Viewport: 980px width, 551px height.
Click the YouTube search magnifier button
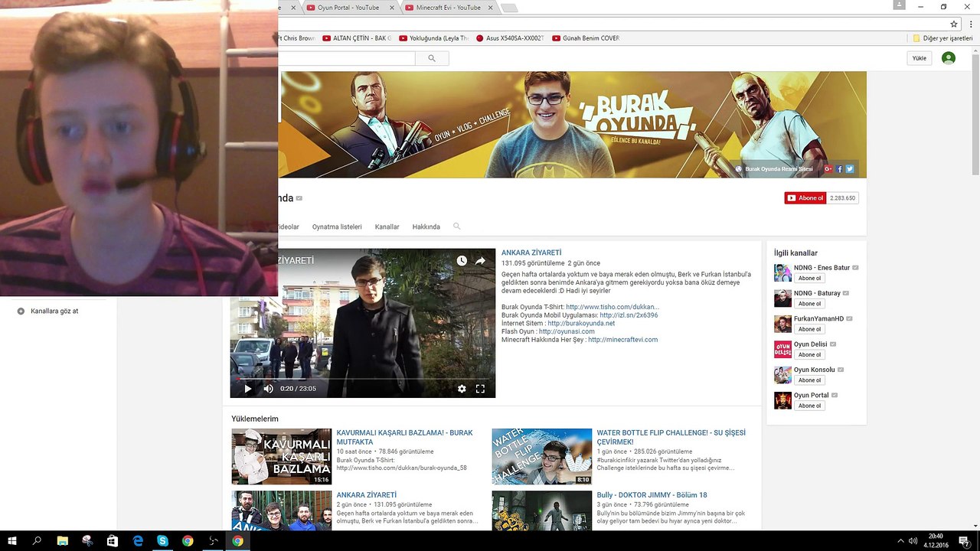(x=432, y=58)
